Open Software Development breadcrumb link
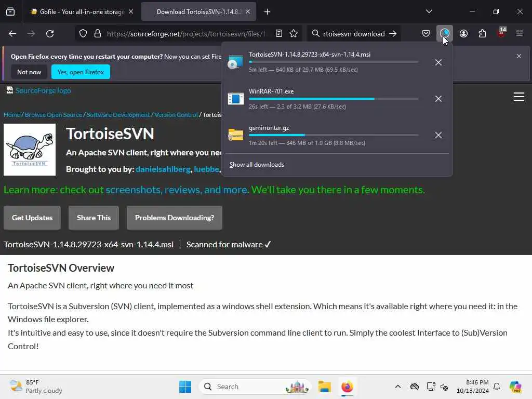532x399 pixels. 118,115
